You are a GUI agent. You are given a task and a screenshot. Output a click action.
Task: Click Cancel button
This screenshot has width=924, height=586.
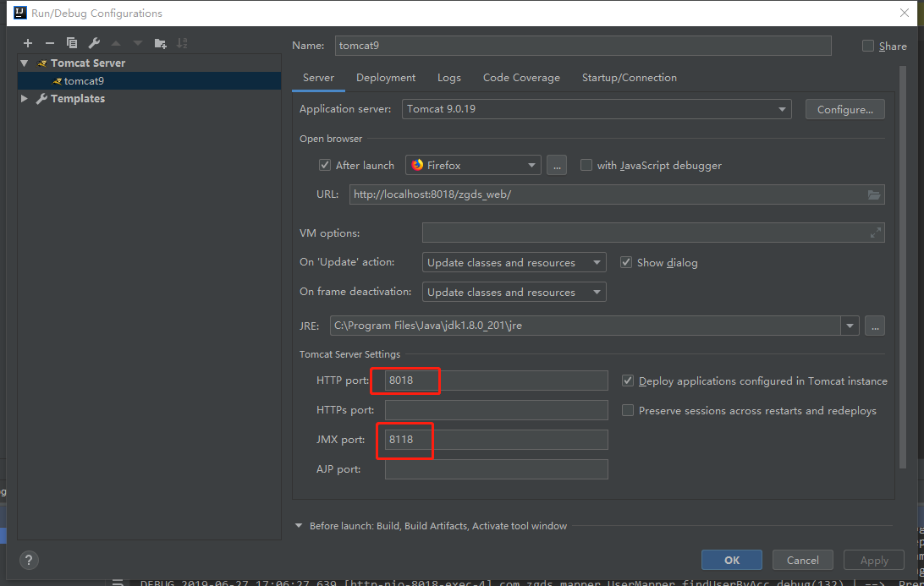coord(803,560)
